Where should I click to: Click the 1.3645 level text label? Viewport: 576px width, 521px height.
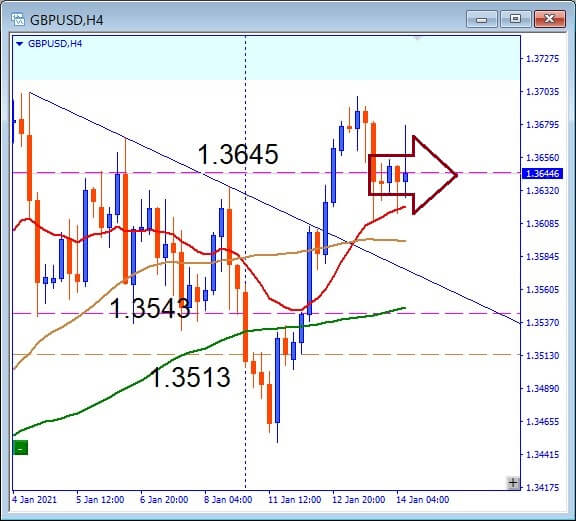[238, 154]
